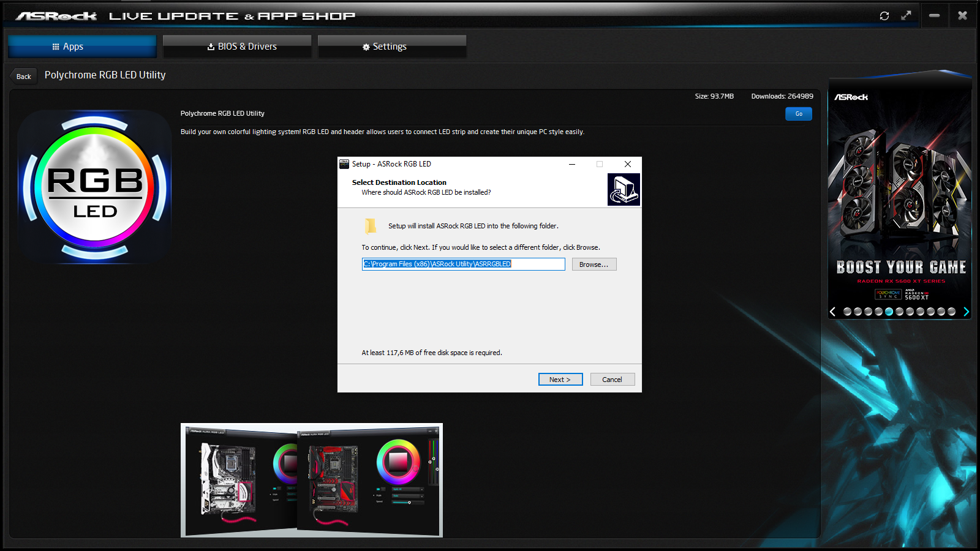The width and height of the screenshot is (980, 551).
Task: Switch to the Apps tab
Action: click(82, 47)
